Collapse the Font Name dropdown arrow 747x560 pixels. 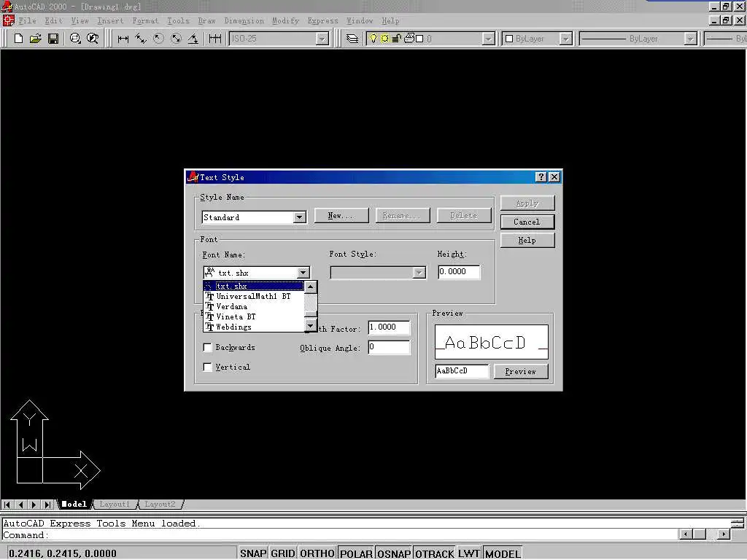pyautogui.click(x=303, y=273)
